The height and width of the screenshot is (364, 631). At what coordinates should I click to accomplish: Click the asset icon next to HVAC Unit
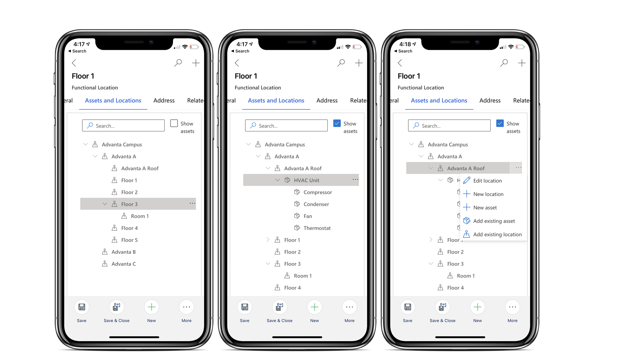coord(287,180)
